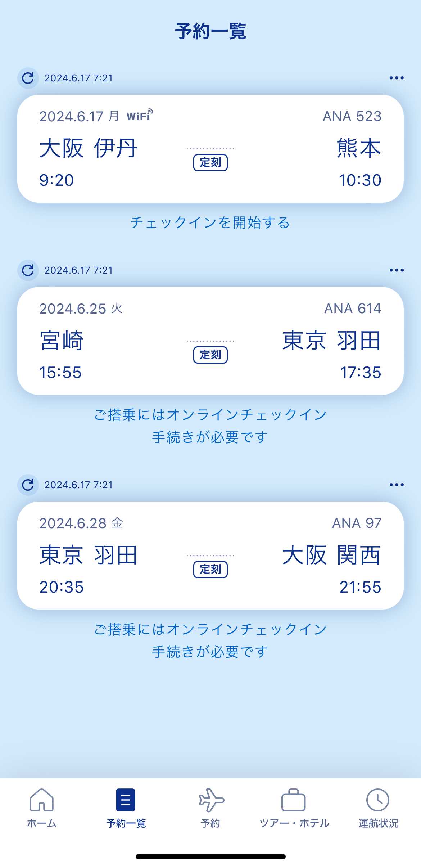Refresh the ANA 523 reservation
The image size is (421, 868).
(x=28, y=78)
